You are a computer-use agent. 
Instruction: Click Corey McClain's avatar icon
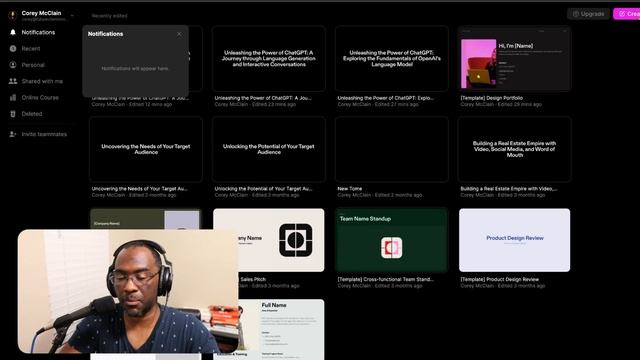coord(13,16)
